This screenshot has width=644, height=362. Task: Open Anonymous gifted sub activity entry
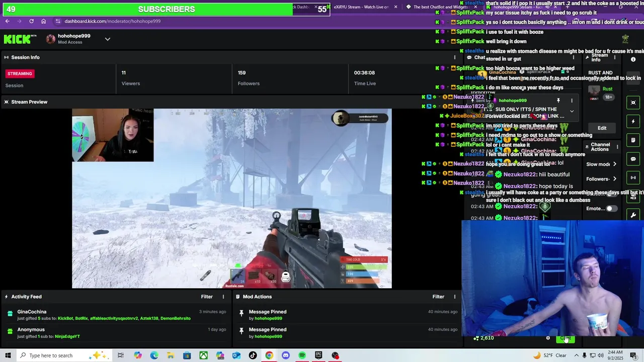(x=116, y=333)
